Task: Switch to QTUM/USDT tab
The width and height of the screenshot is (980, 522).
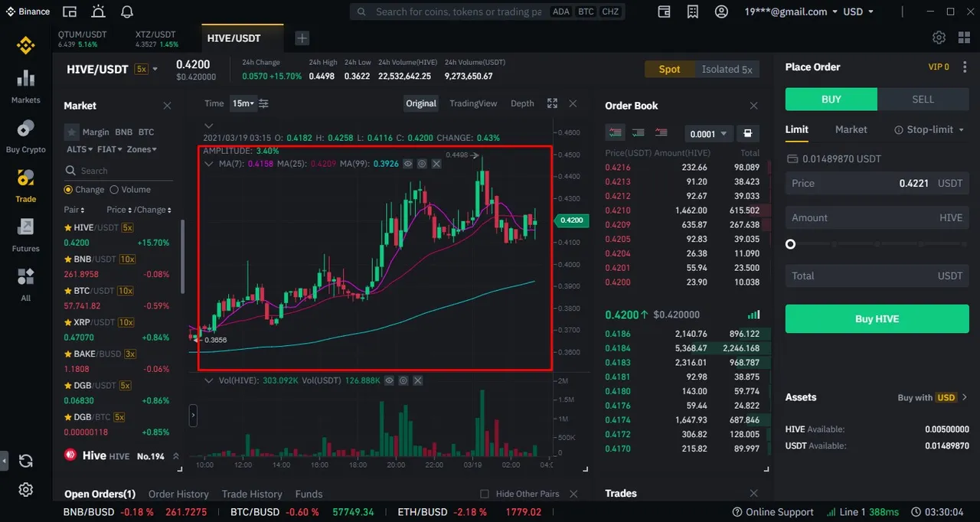Action: click(x=82, y=39)
